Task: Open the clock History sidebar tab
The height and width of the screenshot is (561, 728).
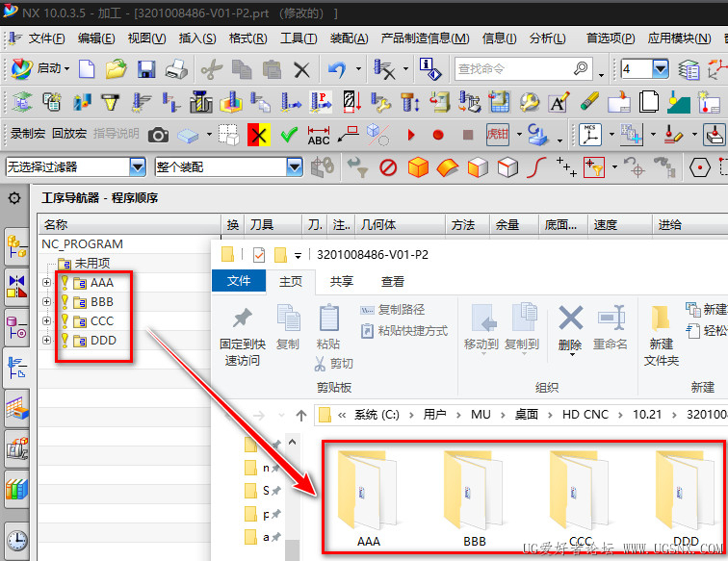Action: point(16,540)
